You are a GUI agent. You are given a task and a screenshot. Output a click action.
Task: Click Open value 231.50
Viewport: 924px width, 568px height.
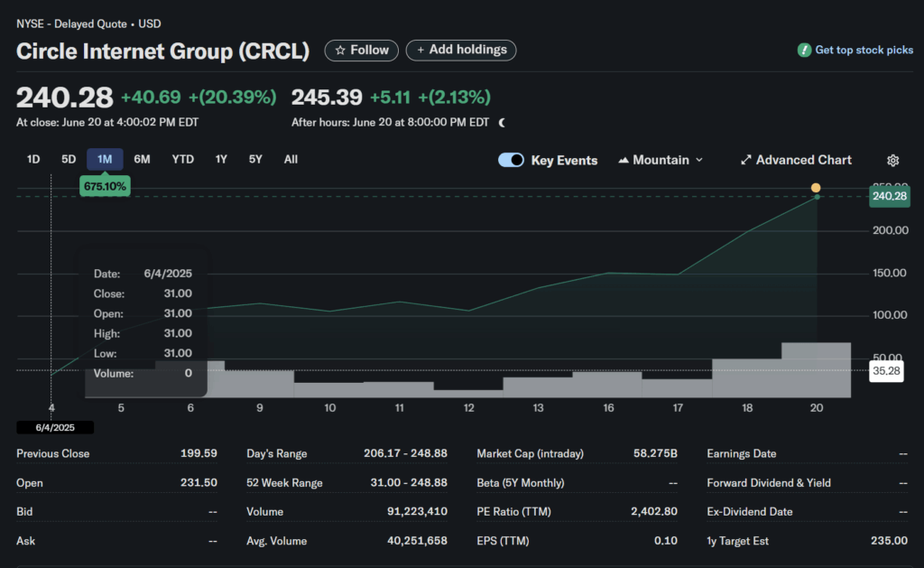[x=199, y=482]
